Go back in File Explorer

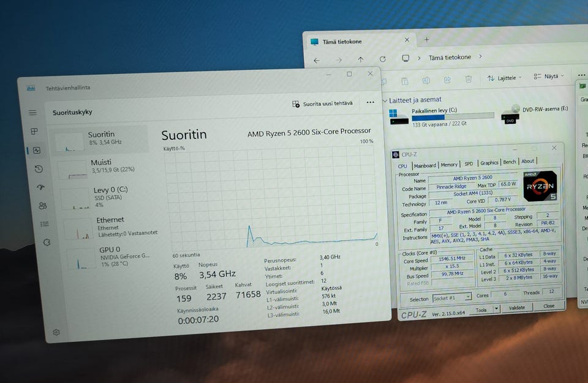[x=317, y=61]
